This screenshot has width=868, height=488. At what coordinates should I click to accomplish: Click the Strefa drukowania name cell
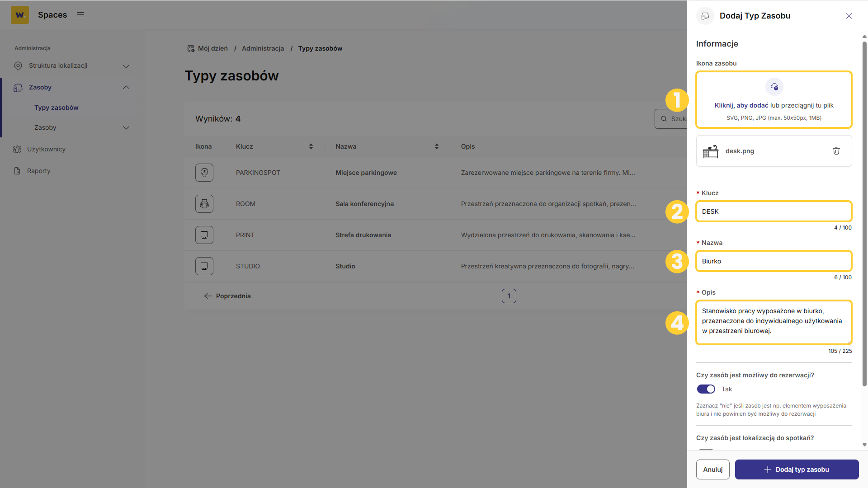point(363,235)
